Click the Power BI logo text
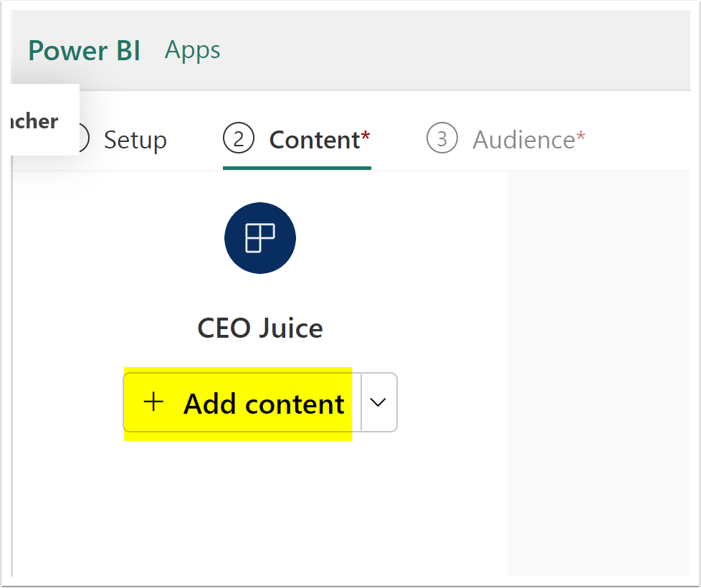This screenshot has width=701, height=588. [x=85, y=50]
